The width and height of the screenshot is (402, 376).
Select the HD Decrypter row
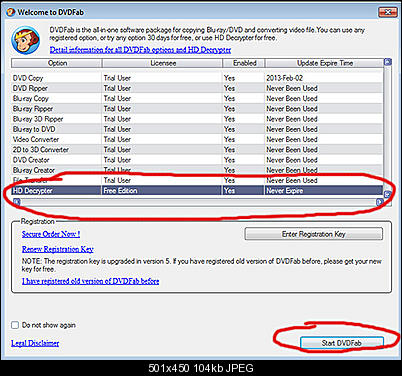[x=197, y=191]
